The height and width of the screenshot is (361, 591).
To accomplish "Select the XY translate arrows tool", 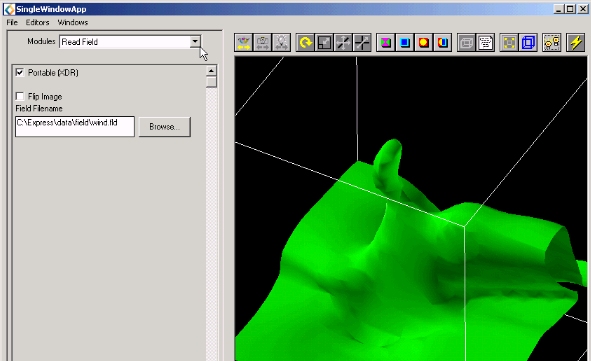I will coord(343,42).
